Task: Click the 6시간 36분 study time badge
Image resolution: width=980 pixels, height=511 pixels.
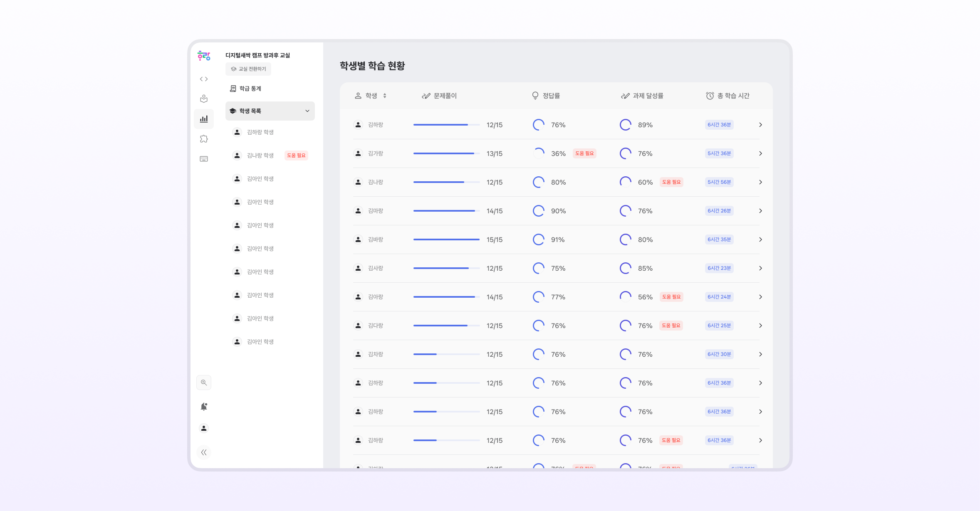Action: click(719, 125)
